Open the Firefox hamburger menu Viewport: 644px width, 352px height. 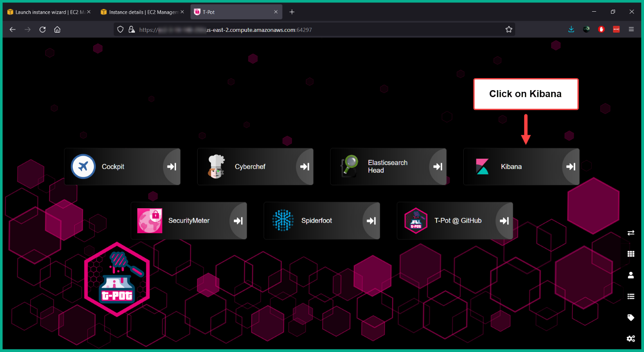click(631, 29)
